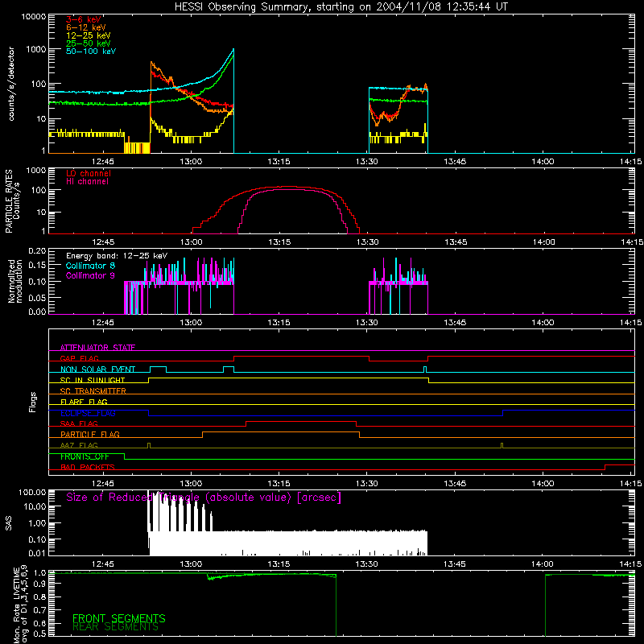This screenshot has height=644, width=644.
Task: Click the ATTENUATOR_STATE flag label
Action: [97, 348]
